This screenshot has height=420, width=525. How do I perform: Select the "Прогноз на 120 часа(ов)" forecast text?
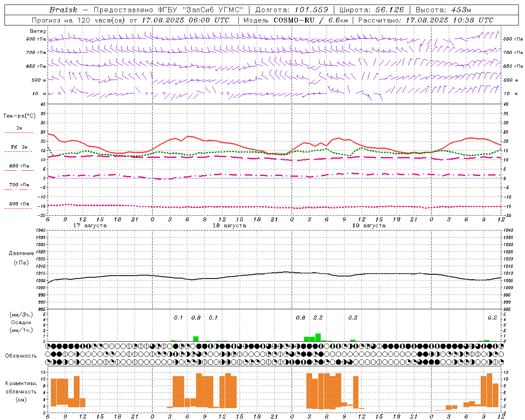coord(79,20)
